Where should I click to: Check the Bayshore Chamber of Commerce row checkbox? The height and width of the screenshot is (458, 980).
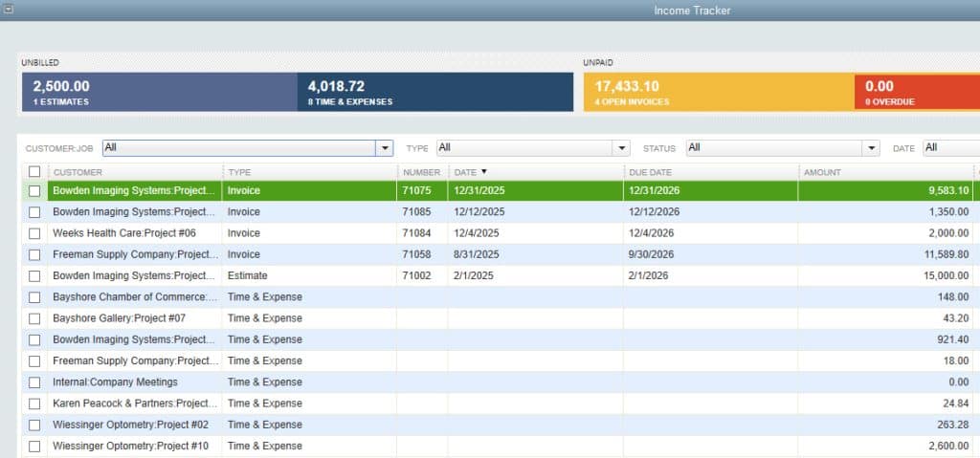34,297
